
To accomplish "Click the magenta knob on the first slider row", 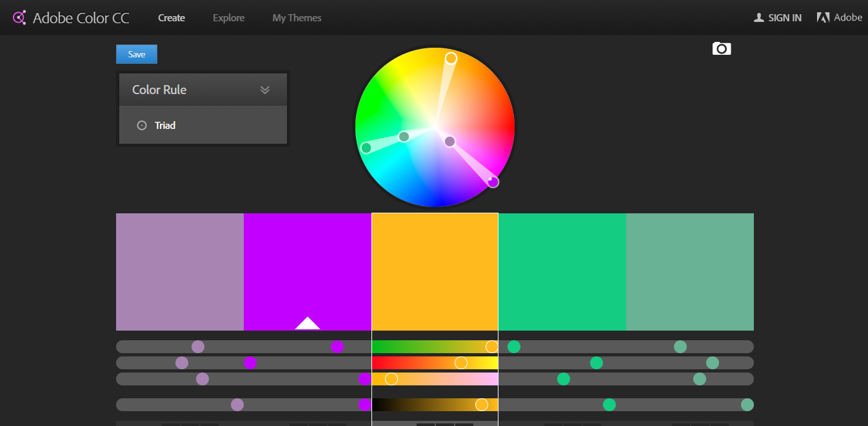I will click(337, 347).
